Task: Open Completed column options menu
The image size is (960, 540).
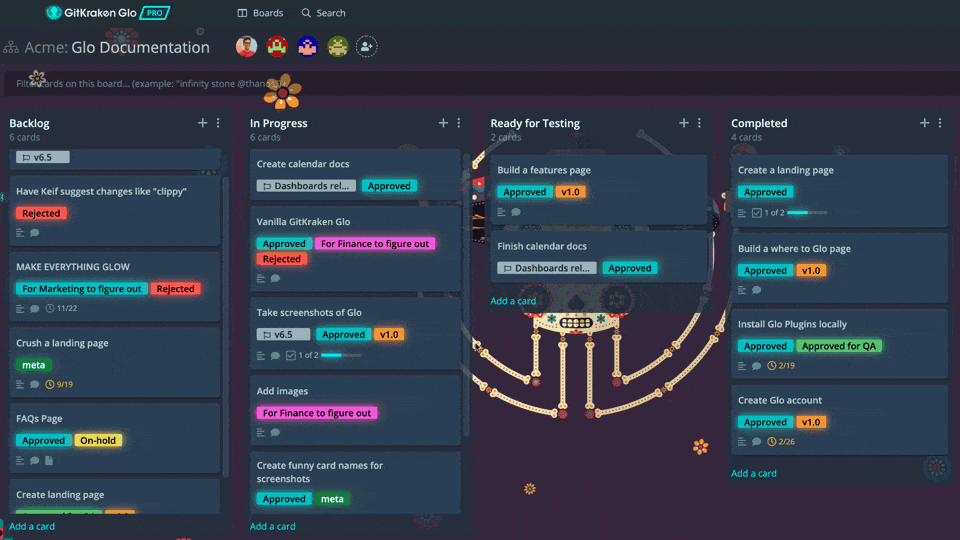Action: [940, 123]
